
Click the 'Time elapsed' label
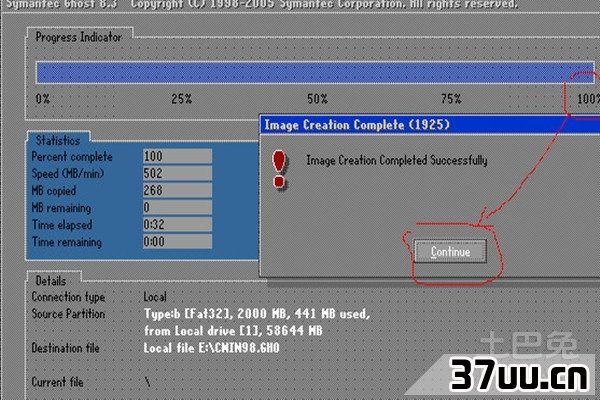(62, 225)
